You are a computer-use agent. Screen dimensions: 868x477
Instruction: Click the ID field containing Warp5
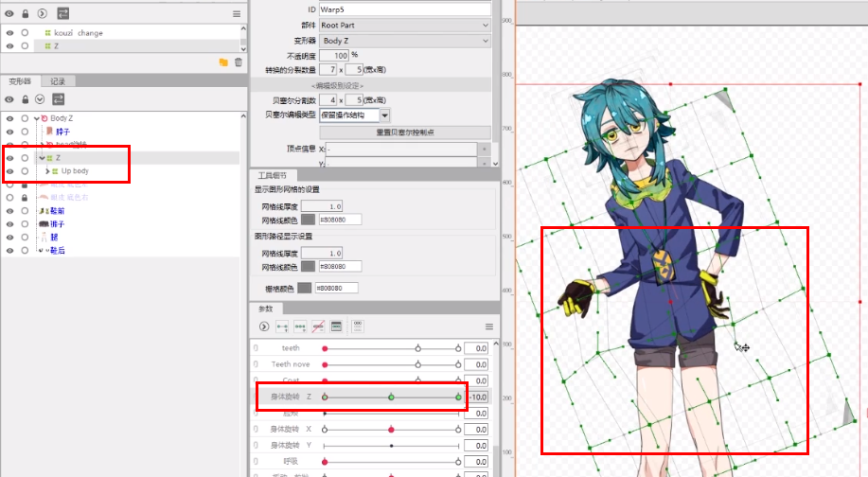point(405,9)
